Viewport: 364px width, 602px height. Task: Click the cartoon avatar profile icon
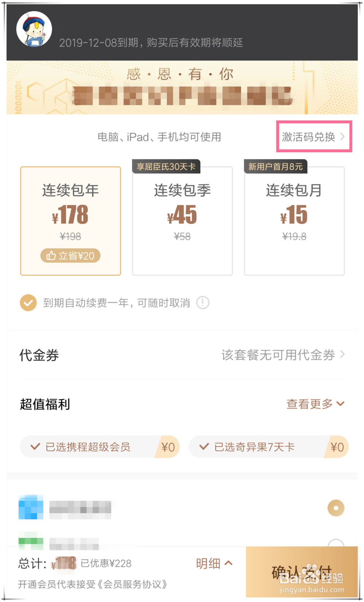point(35,29)
